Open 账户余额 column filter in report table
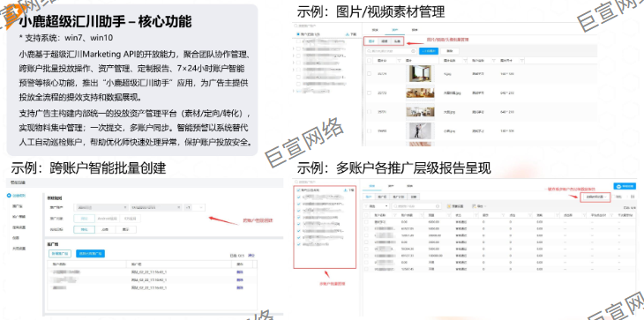644x320 pixels. coord(422,214)
